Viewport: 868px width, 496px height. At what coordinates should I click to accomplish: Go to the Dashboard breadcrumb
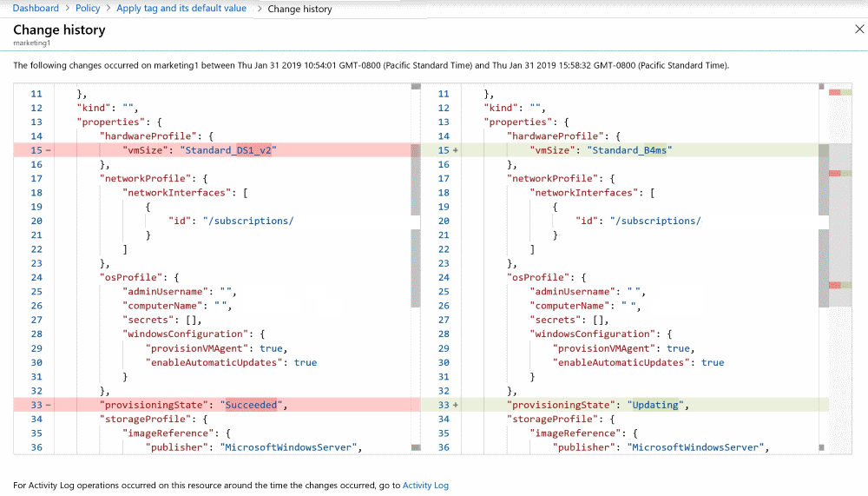tap(36, 9)
